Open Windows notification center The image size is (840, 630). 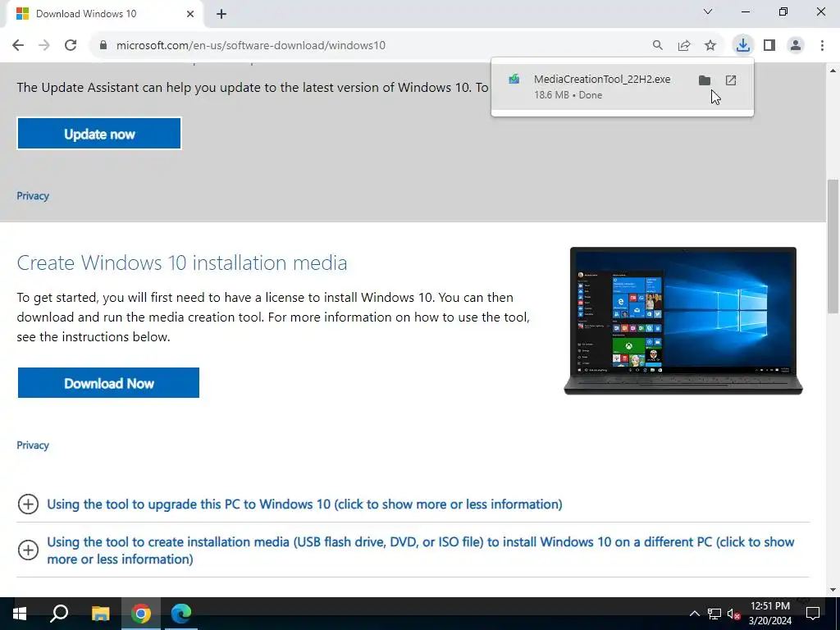[x=813, y=614]
